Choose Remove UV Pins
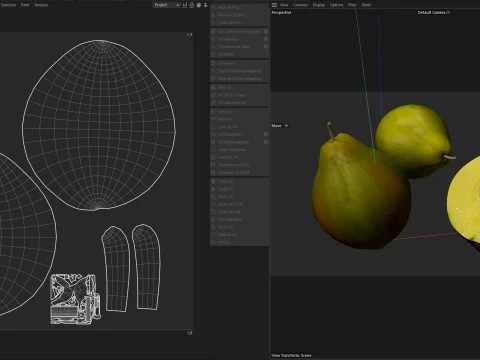Image resolution: width=480 pixels, height=360 pixels. tap(239, 15)
